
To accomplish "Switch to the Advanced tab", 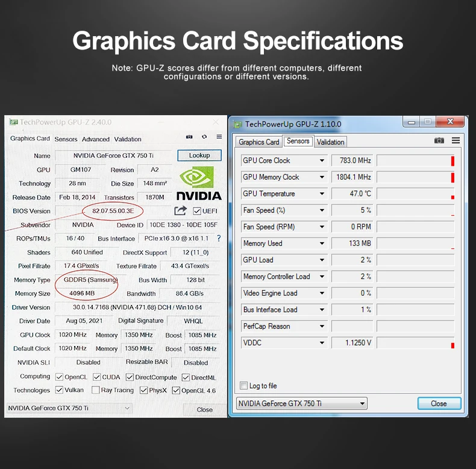I will tap(96, 139).
